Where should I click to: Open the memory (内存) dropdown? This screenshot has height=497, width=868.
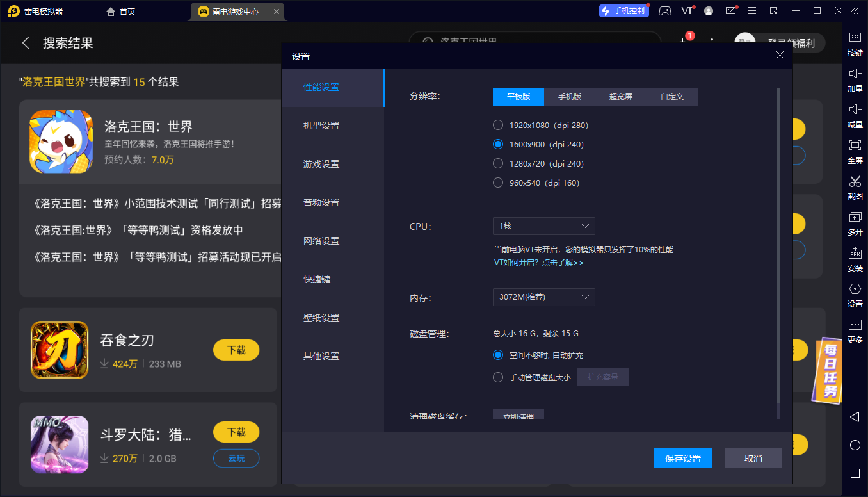543,297
